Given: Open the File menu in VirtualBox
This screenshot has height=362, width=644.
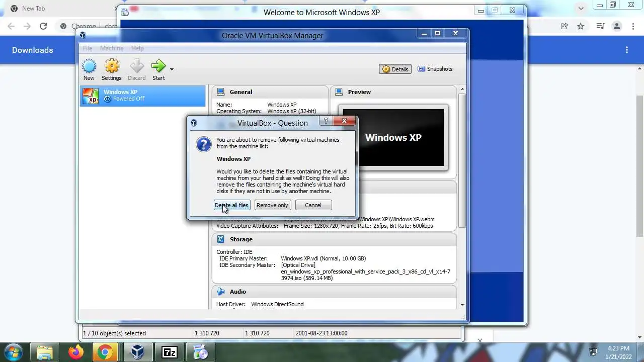Looking at the screenshot, I should point(88,48).
